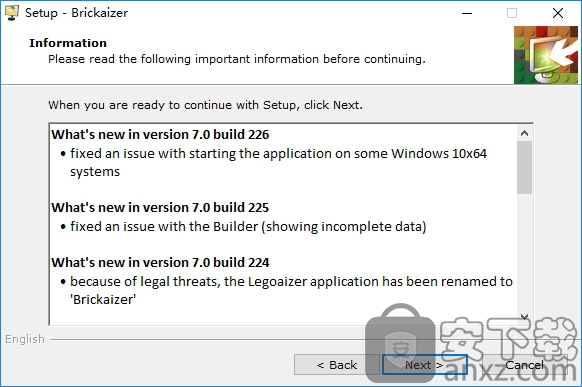The width and height of the screenshot is (582, 387).
Task: Click the Information page heading
Action: 68,43
